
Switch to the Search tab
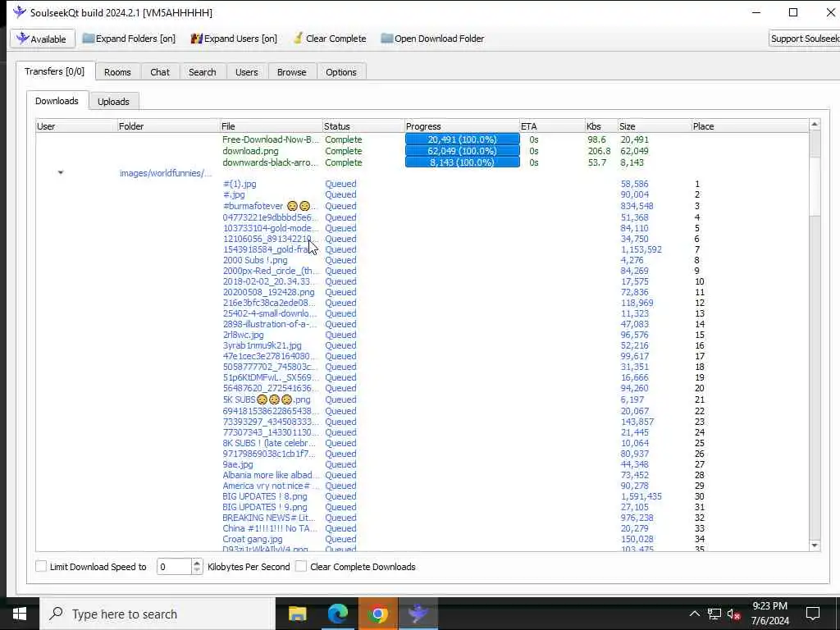202,72
